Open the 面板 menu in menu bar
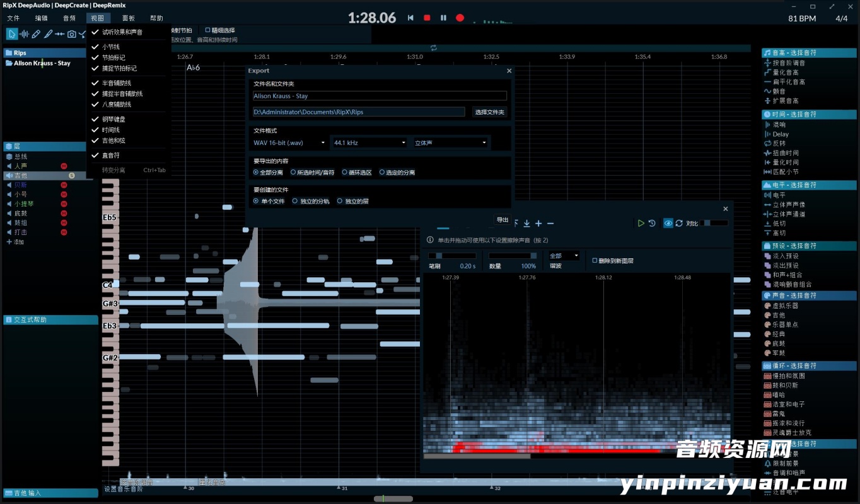Viewport: 860px width, 504px height. coord(128,18)
